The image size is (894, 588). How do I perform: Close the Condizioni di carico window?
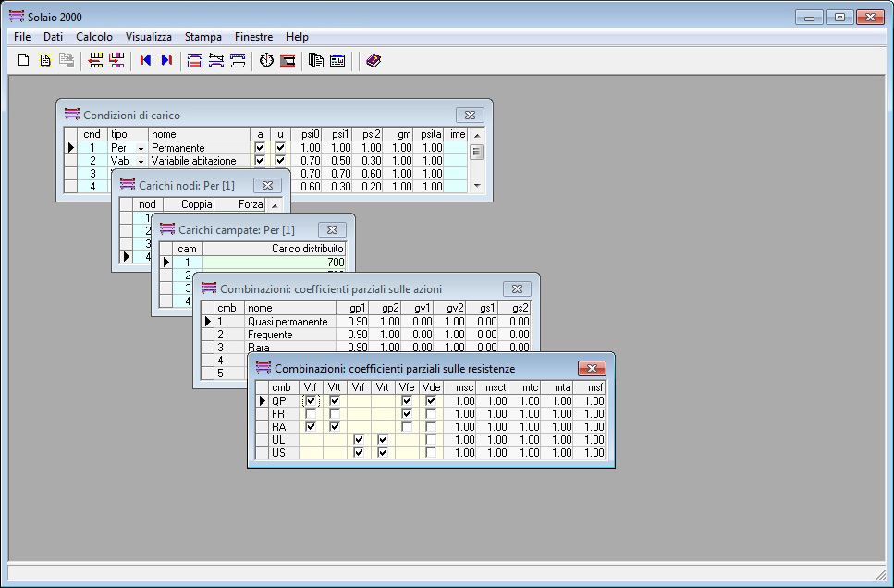tap(470, 116)
